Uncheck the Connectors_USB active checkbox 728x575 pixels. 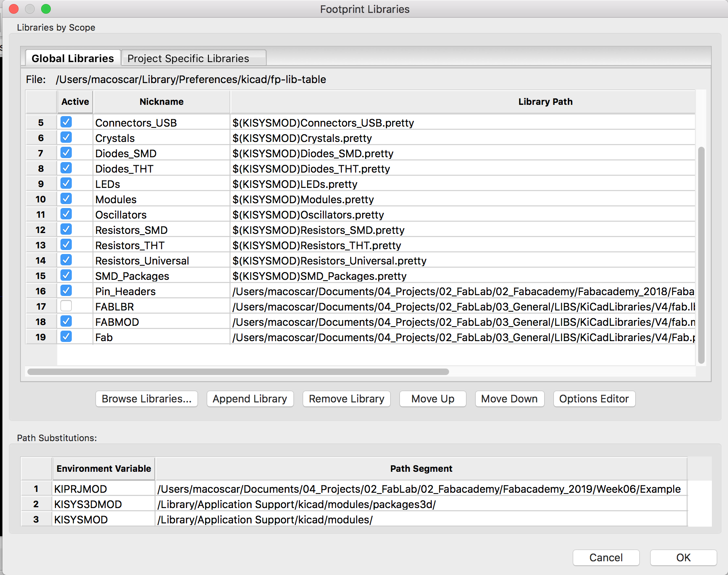66,122
